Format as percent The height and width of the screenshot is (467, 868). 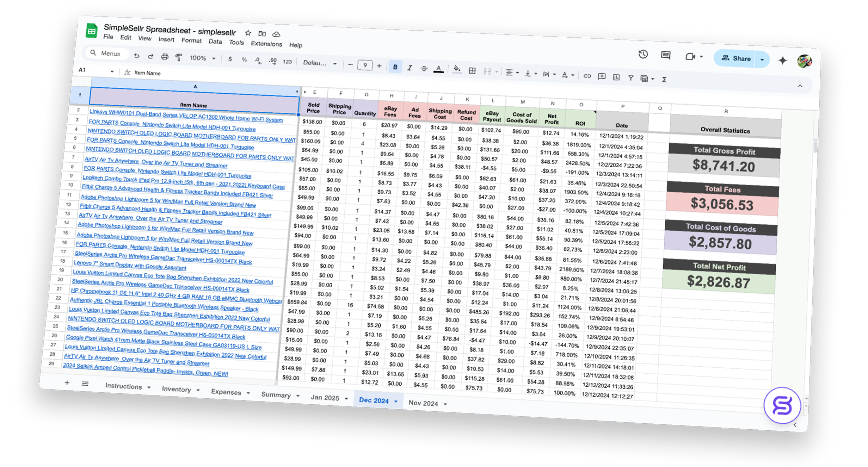(x=244, y=60)
